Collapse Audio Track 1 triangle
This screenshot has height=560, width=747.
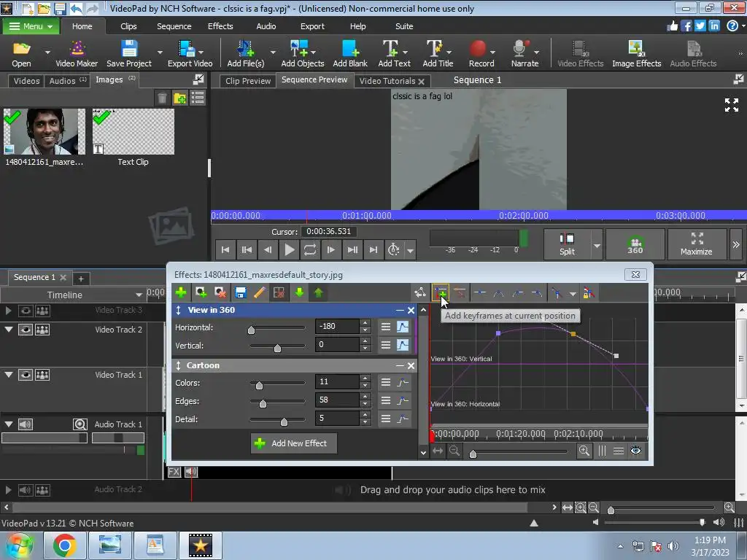click(9, 424)
